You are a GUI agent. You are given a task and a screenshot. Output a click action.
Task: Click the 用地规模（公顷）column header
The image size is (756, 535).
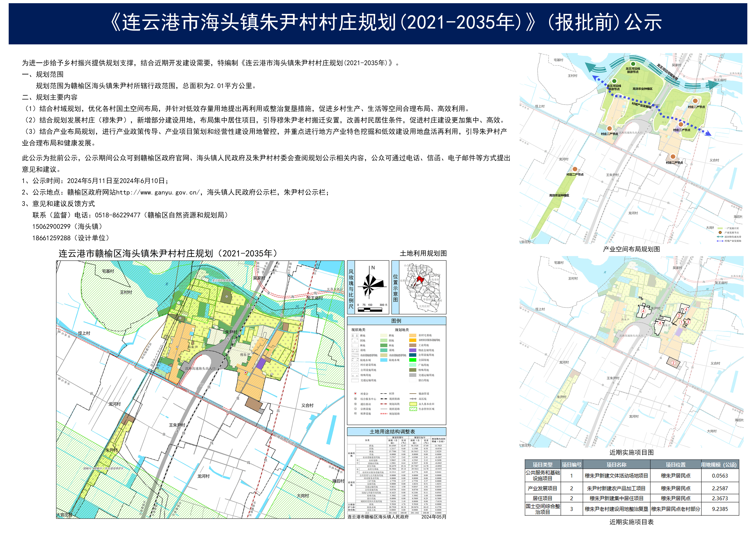(720, 465)
